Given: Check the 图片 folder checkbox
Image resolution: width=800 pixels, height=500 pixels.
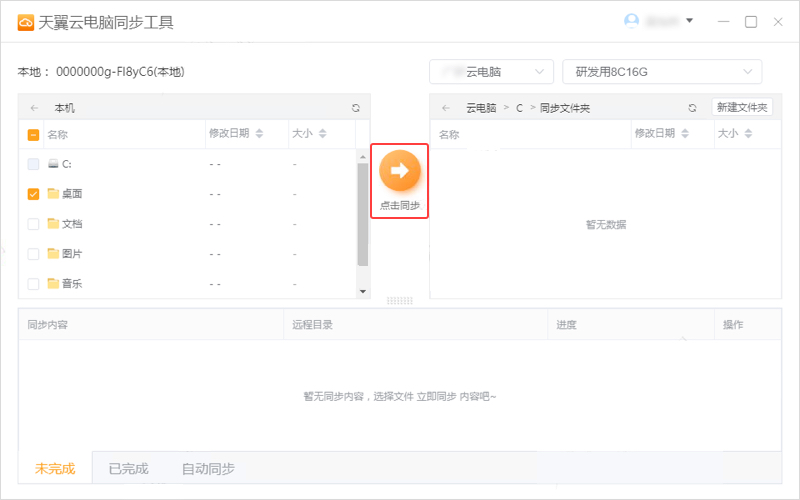Looking at the screenshot, I should (x=33, y=254).
